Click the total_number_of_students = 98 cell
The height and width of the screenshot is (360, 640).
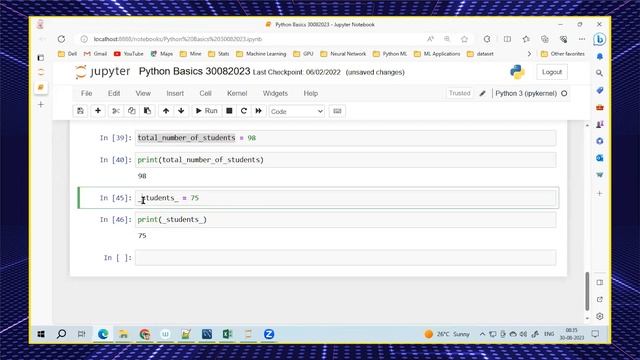click(345, 138)
